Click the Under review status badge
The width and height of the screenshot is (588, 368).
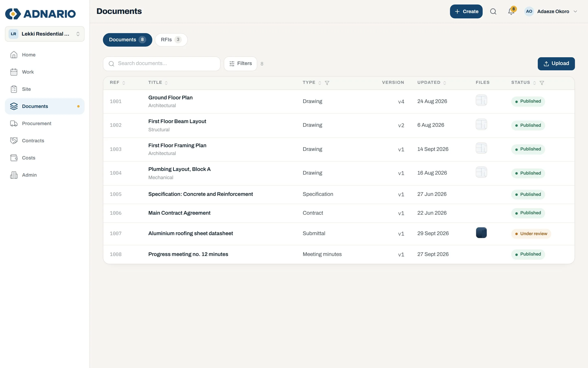tap(531, 234)
